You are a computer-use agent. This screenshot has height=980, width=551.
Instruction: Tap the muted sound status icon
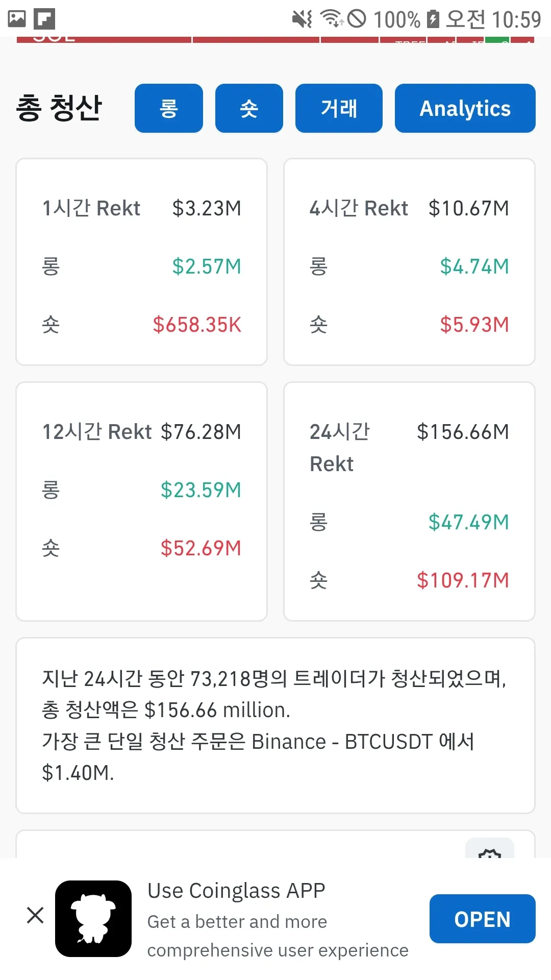coord(302,19)
